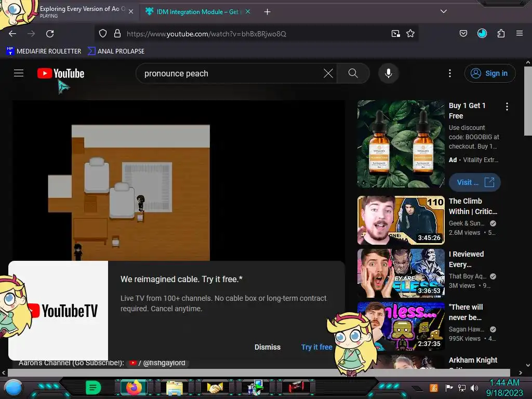This screenshot has height=399, width=532.
Task: Open ad options three-dot menu for Buy 1 Get 1 Free
Action: tap(507, 107)
